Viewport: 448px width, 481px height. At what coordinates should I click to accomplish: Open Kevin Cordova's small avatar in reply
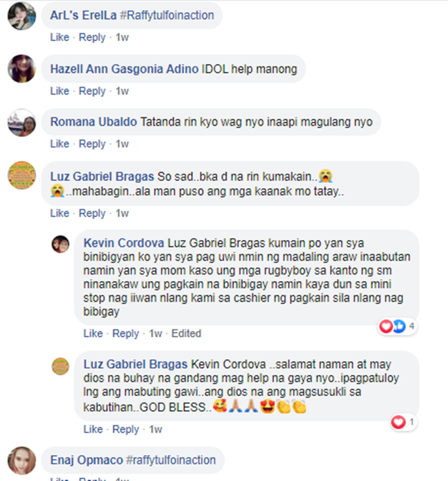pos(60,244)
